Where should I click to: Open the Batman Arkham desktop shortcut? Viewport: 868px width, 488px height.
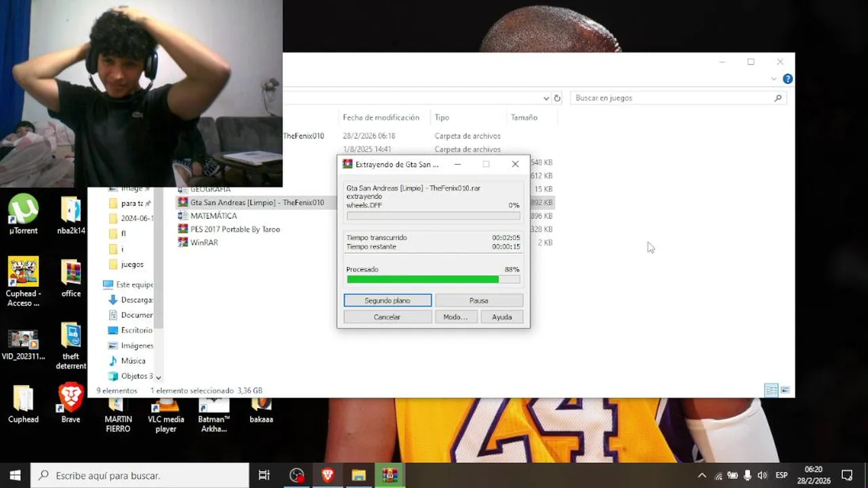point(213,415)
